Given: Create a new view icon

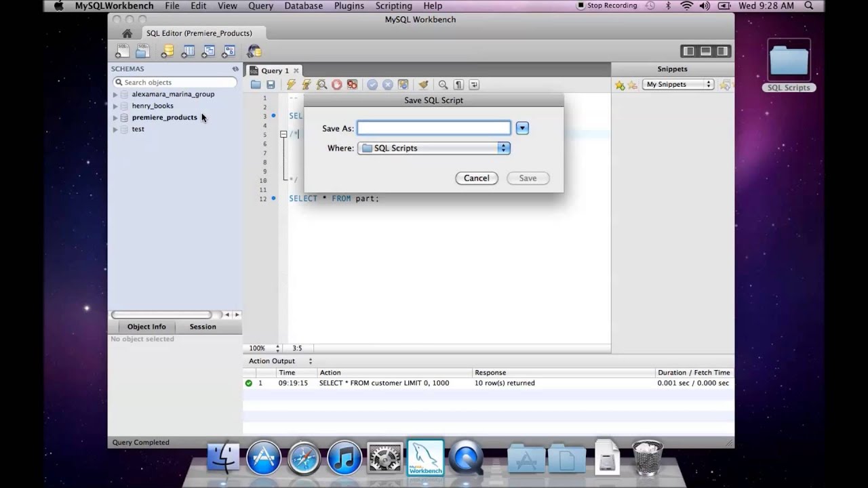Looking at the screenshot, I should pyautogui.click(x=208, y=51).
